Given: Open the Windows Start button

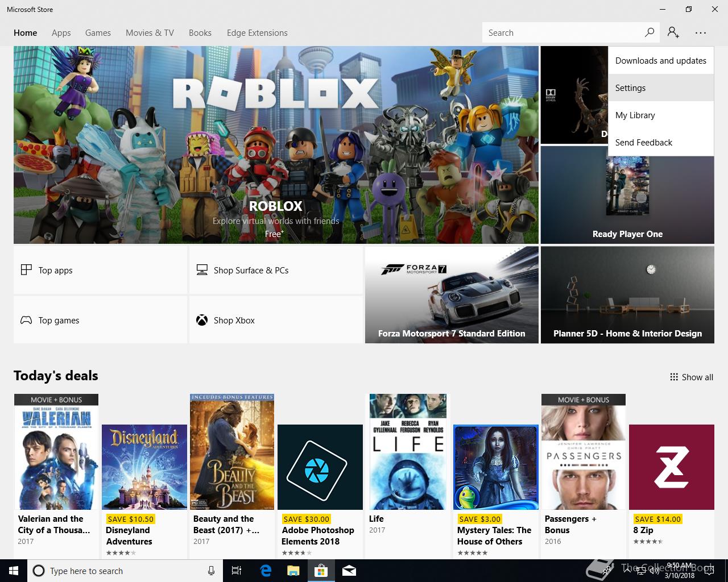Looking at the screenshot, I should point(13,571).
